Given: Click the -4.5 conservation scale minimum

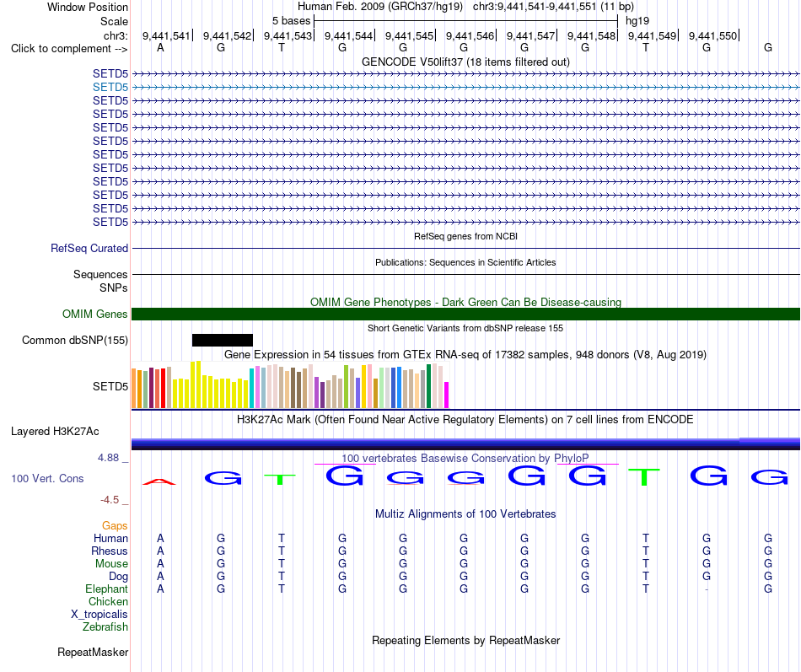Looking at the screenshot, I should [110, 500].
